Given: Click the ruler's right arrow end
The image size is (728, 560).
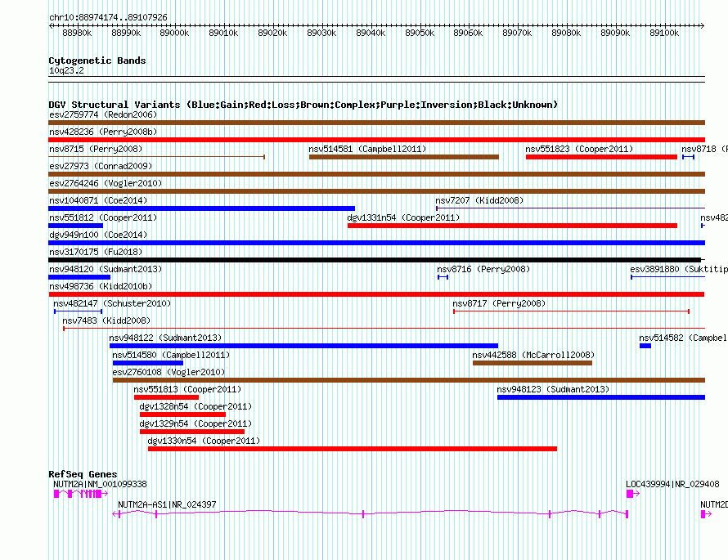Looking at the screenshot, I should pos(703,25).
